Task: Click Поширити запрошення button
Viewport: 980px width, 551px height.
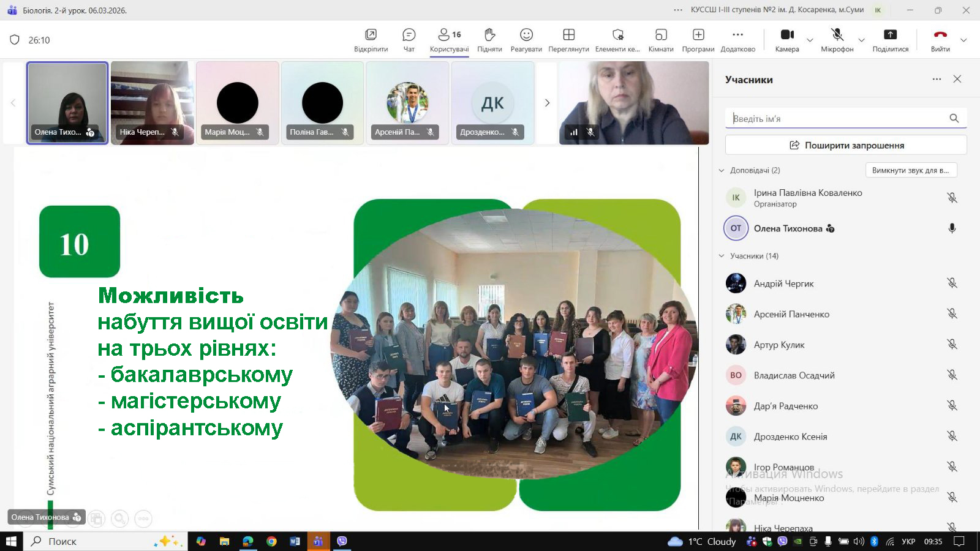Action: 846,145
